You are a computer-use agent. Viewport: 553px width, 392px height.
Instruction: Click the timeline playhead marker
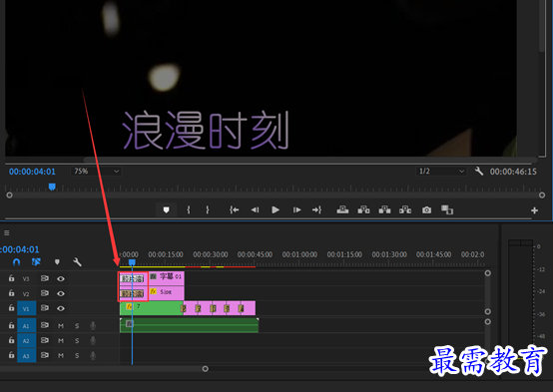point(132,262)
